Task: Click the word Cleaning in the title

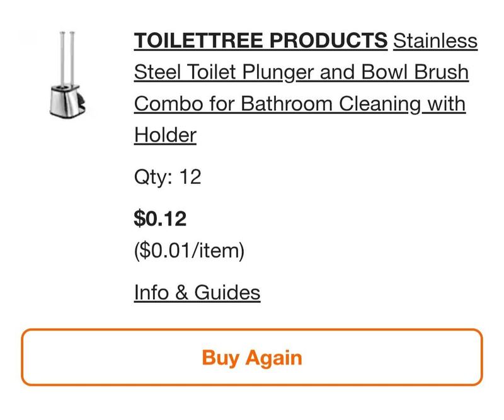Action: pyautogui.click(x=380, y=105)
